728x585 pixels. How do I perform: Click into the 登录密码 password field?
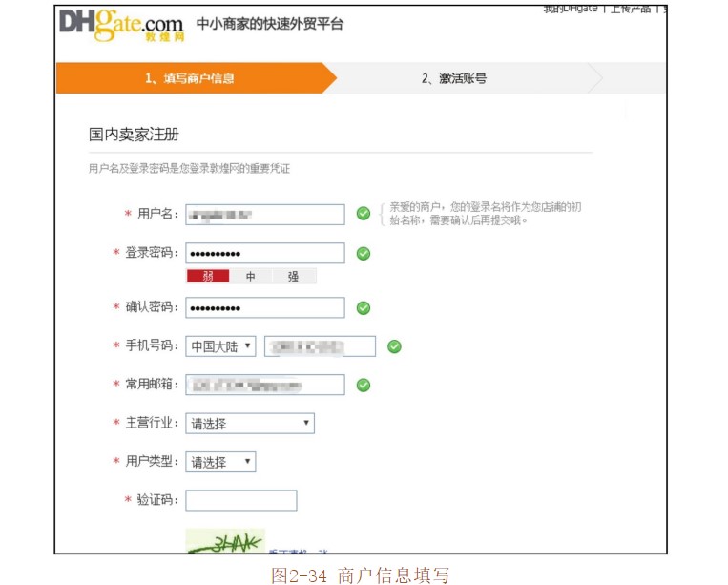tap(264, 254)
